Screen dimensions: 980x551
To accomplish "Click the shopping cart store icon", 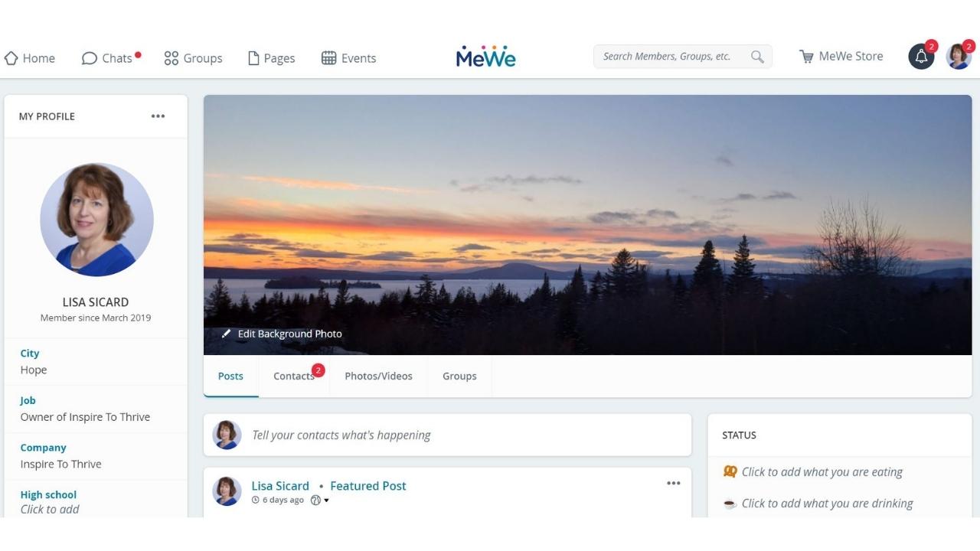I will [806, 57].
